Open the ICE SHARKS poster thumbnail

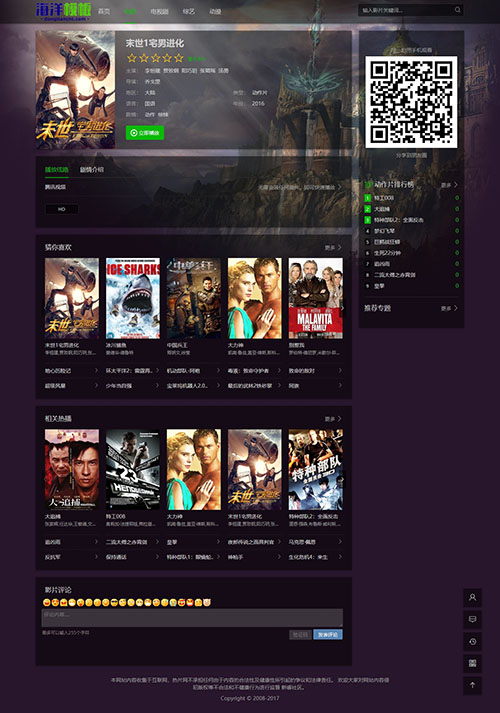133,298
